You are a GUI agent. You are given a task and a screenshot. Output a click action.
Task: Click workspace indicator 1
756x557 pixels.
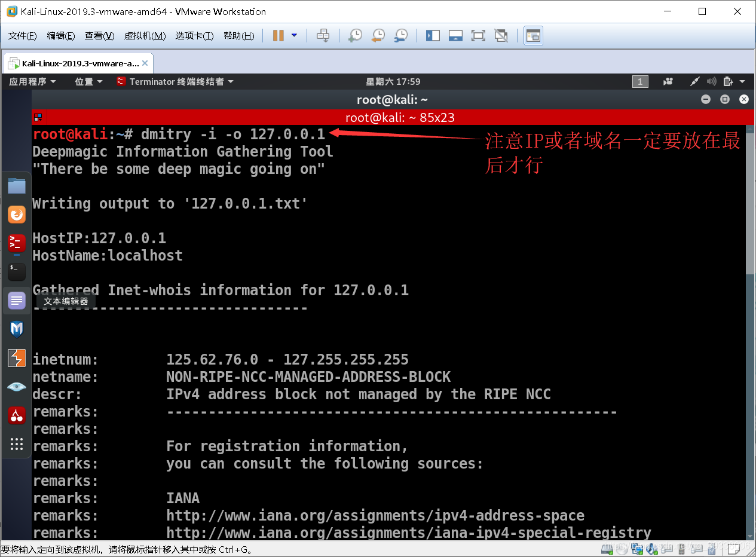640,82
